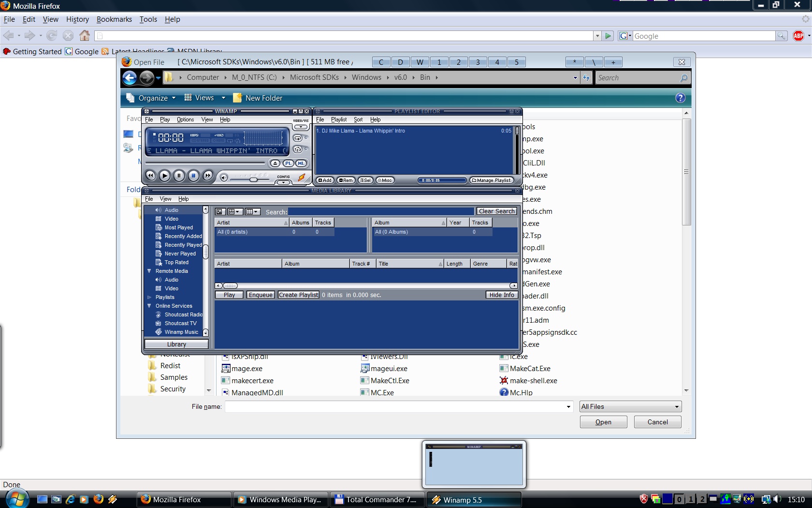Open the columns view dropdown in the media library
812x508 pixels.
(252, 211)
